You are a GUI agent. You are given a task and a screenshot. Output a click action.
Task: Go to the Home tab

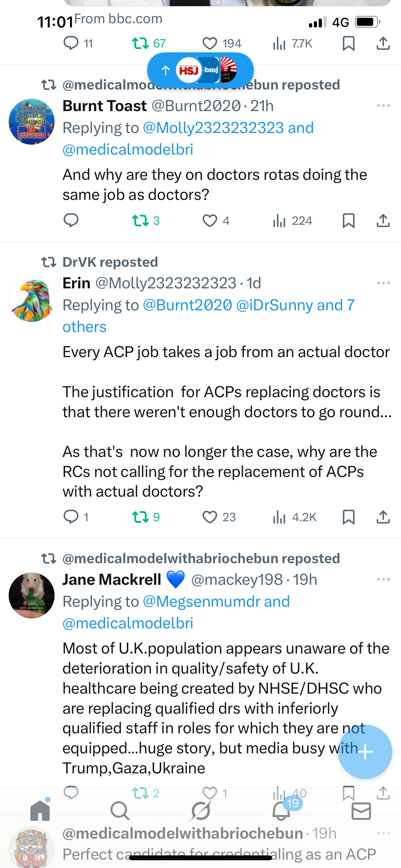pyautogui.click(x=40, y=811)
